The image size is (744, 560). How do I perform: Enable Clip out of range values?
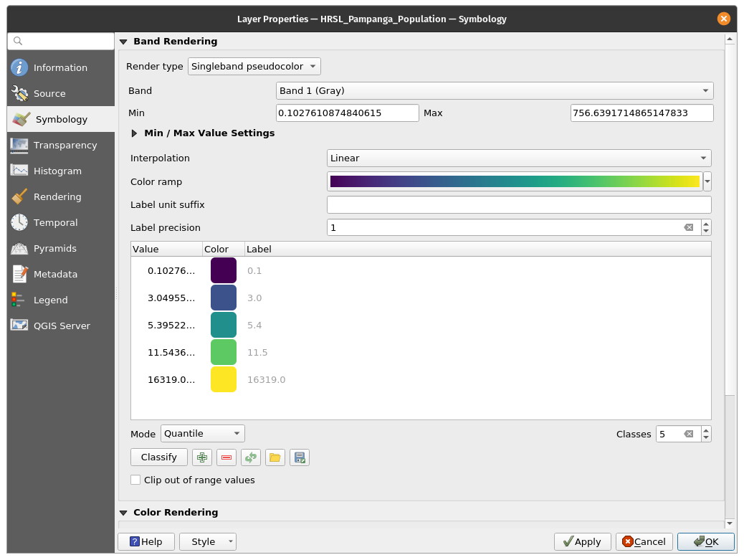[x=135, y=480]
